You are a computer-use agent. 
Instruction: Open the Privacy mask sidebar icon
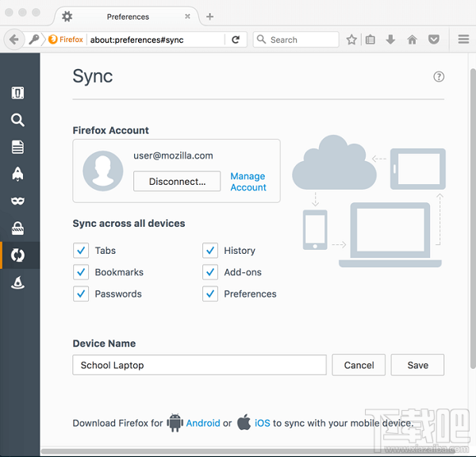click(17, 201)
